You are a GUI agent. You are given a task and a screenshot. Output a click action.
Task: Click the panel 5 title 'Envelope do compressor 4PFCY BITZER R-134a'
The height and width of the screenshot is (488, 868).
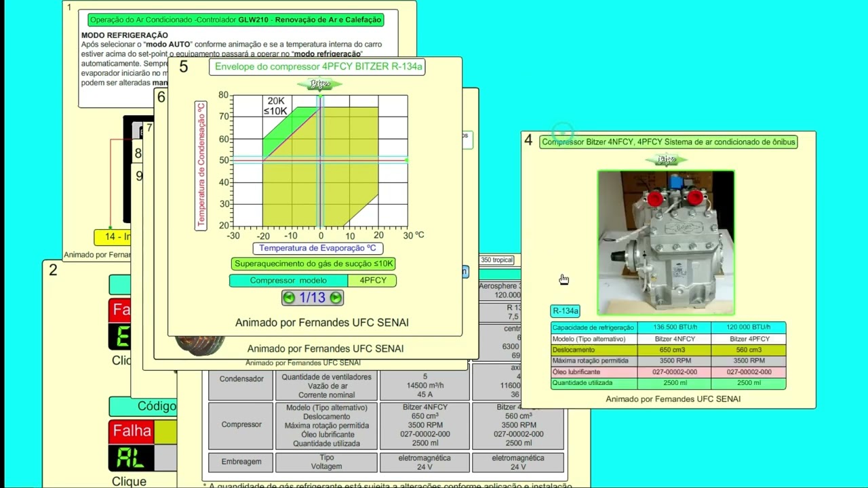319,66
